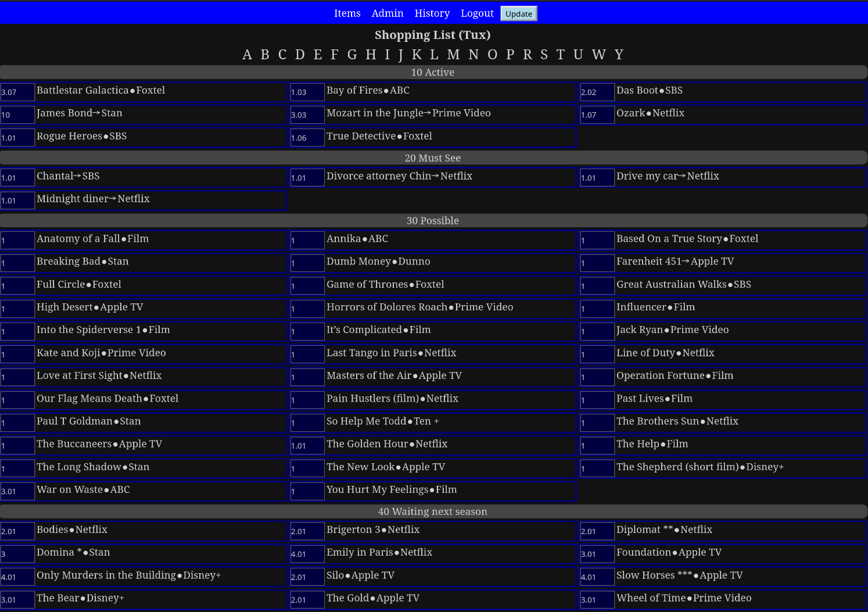Select The Bear•Disney+ item
This screenshot has height=612, width=868.
tap(80, 598)
